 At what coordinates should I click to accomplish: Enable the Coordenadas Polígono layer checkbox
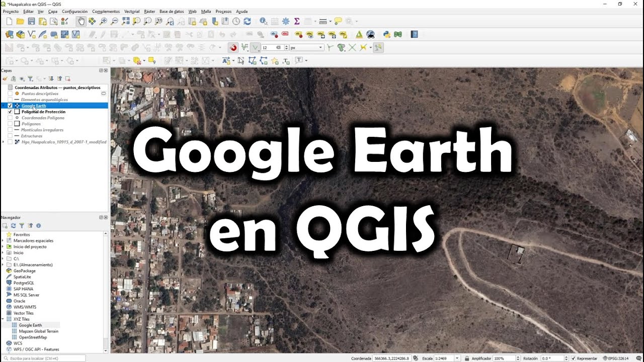[10, 118]
